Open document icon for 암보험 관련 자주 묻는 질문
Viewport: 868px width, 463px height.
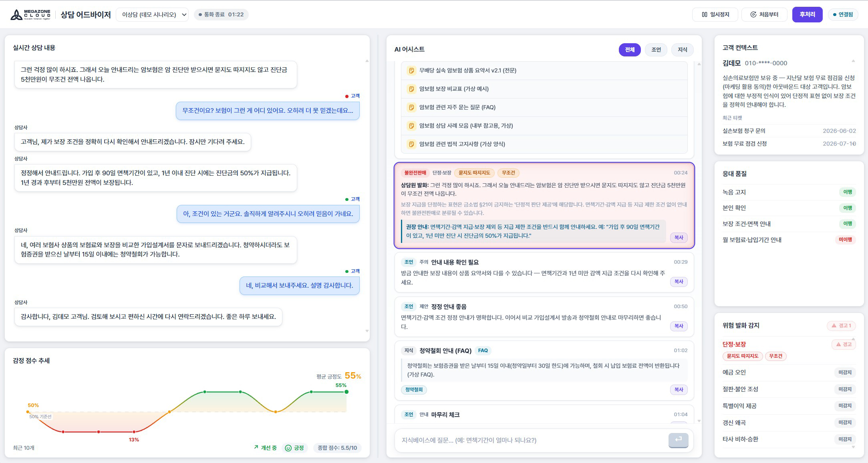[411, 107]
